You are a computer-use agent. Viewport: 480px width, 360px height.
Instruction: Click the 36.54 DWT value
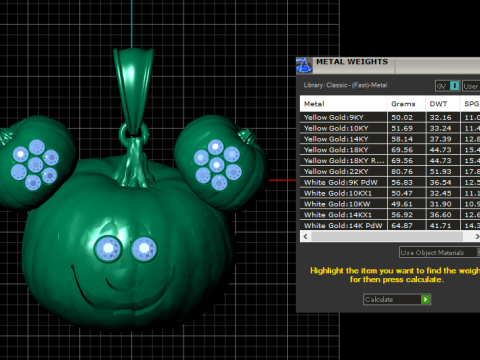[x=440, y=182]
